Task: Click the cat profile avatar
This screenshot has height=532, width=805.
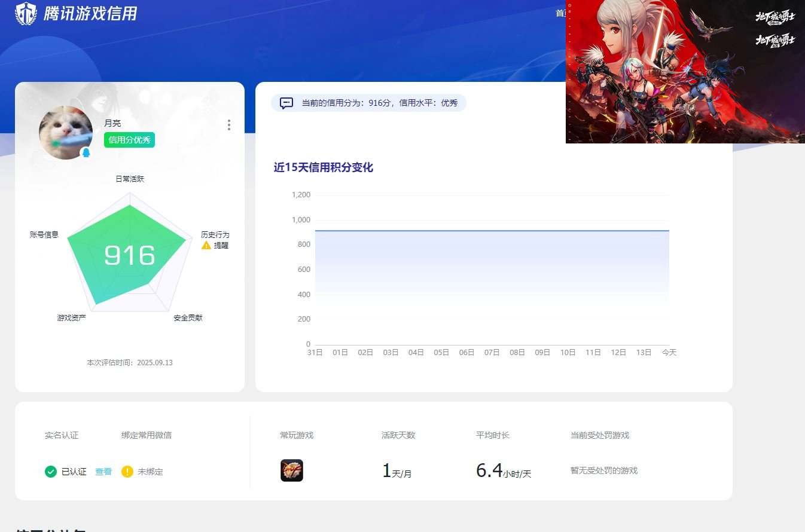Action: pos(66,133)
